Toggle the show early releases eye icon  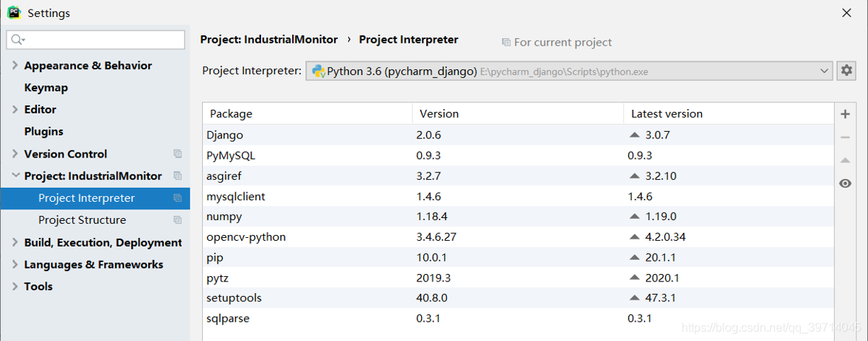pos(845,183)
